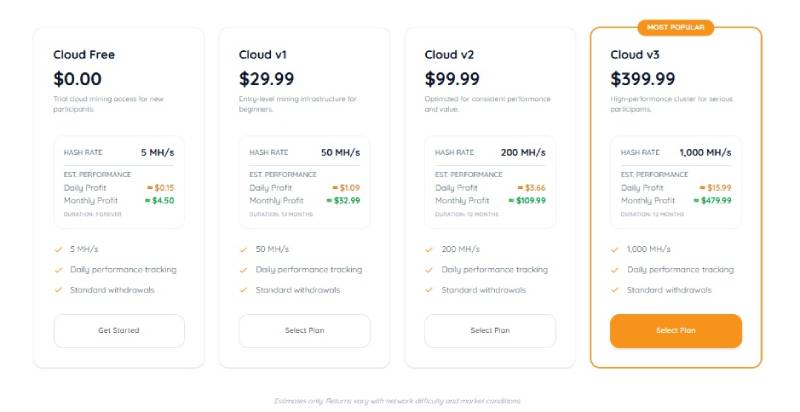
Task: Click the Cloud v3 plan title
Action: 635,55
